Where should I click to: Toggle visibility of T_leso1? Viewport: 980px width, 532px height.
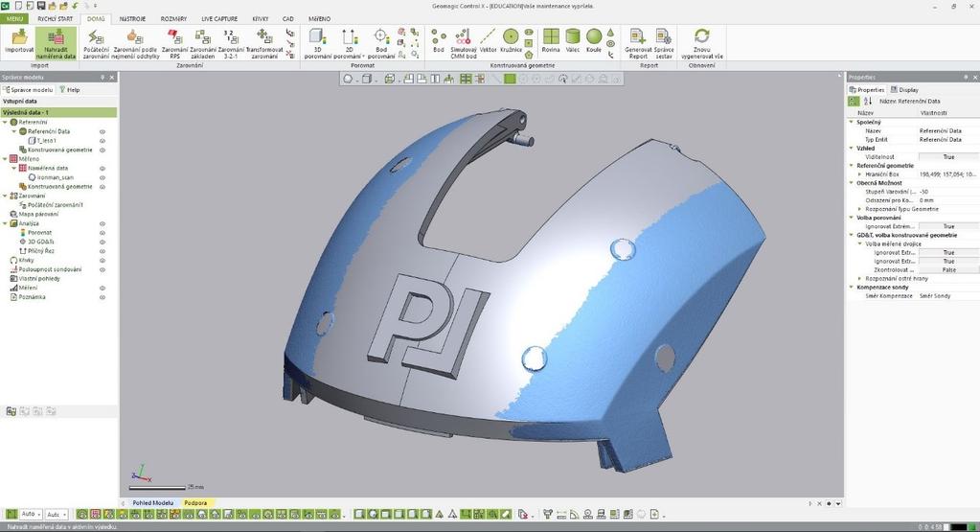pos(103,141)
